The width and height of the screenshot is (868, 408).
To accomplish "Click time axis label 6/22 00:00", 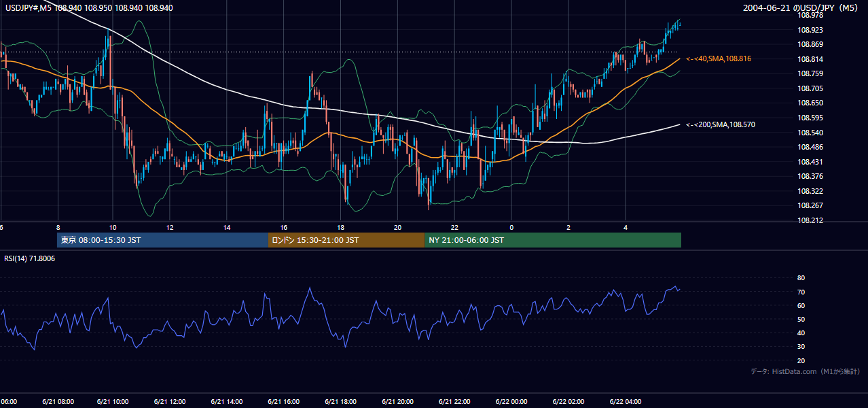I will point(511,401).
